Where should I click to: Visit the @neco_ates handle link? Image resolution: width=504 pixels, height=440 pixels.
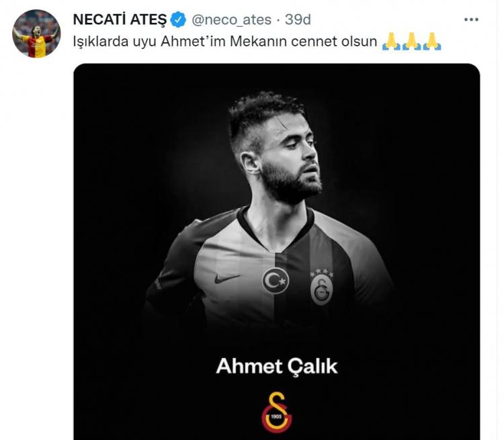[x=231, y=20]
